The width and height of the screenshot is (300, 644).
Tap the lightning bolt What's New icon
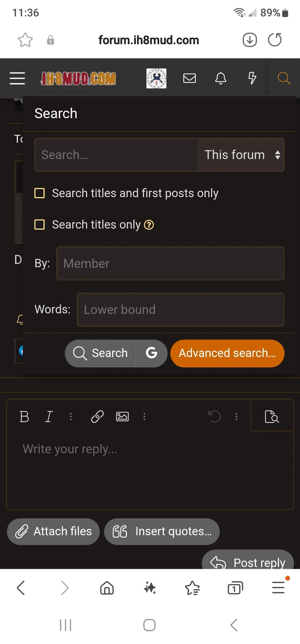coord(252,78)
